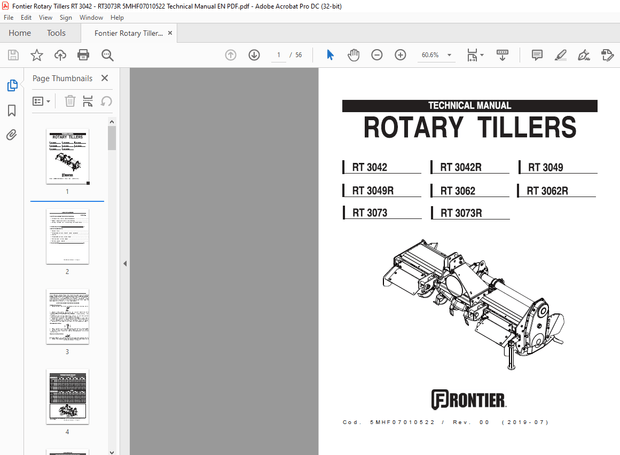Image resolution: width=620 pixels, height=455 pixels.
Task: Click the thumbnail panel scroll down arrow
Action: point(112,452)
